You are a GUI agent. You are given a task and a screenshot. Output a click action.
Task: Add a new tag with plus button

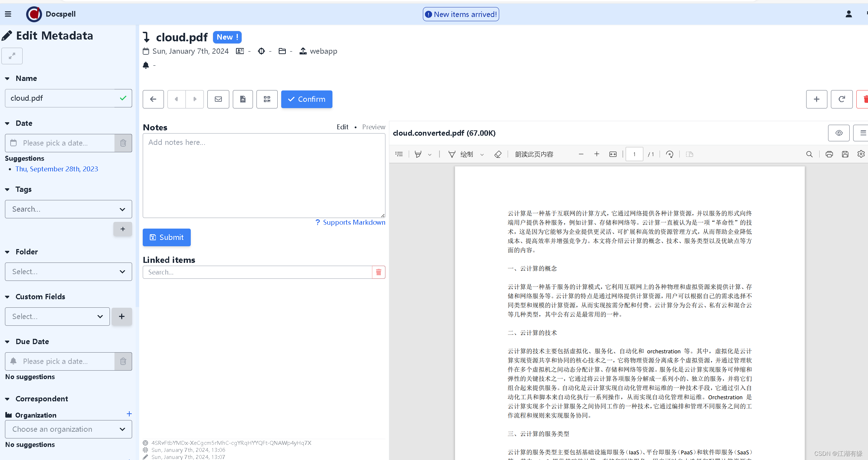click(123, 229)
